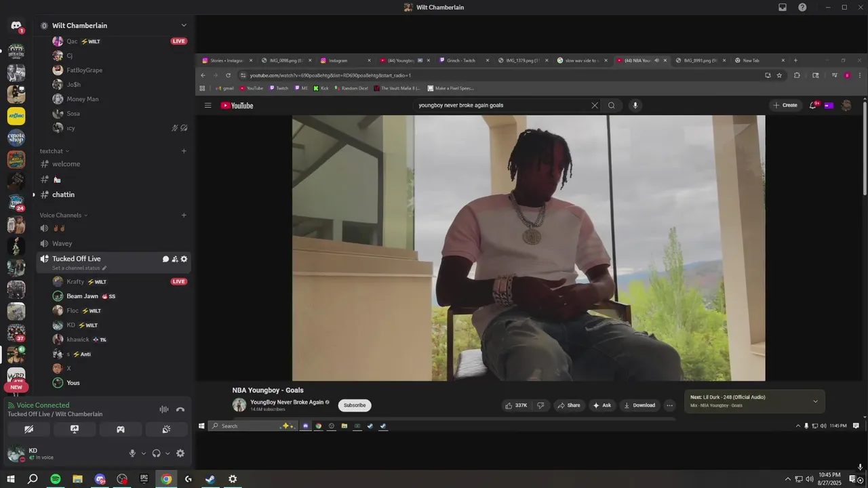Viewport: 868px width, 488px height.
Task: Open Discord direct messages home icon
Action: (x=16, y=26)
